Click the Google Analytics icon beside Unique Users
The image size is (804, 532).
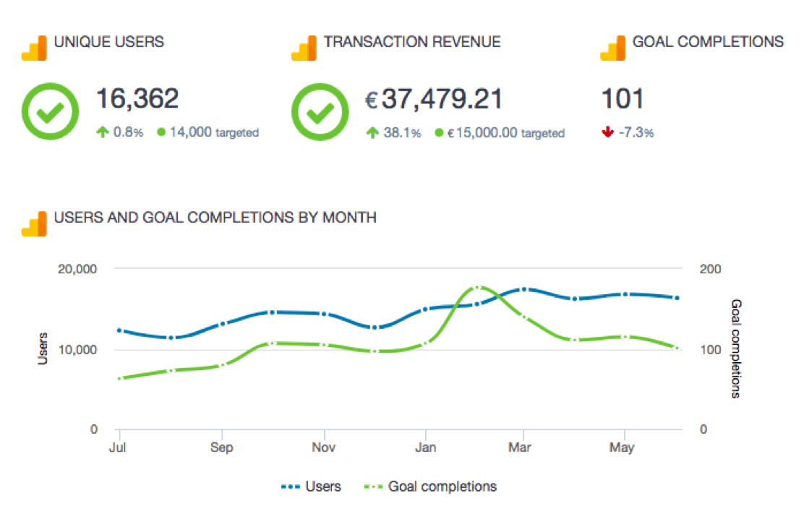34,48
